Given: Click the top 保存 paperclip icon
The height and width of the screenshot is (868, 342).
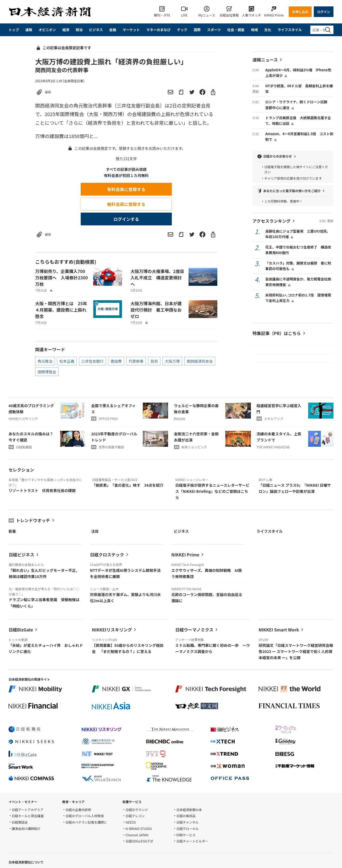Looking at the screenshot, I should (x=39, y=92).
